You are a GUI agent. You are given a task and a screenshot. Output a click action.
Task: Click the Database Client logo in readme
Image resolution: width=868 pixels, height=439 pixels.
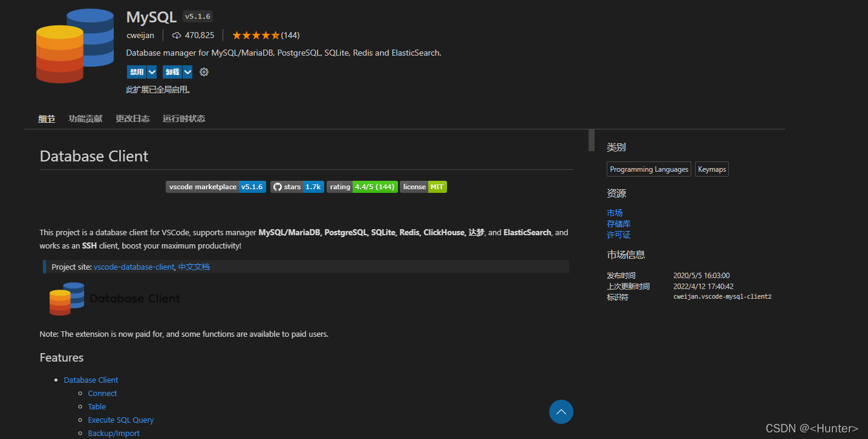click(x=115, y=299)
